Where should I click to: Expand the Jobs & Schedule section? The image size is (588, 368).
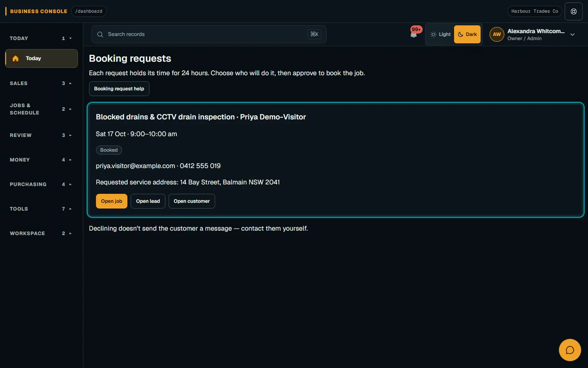coord(41,109)
